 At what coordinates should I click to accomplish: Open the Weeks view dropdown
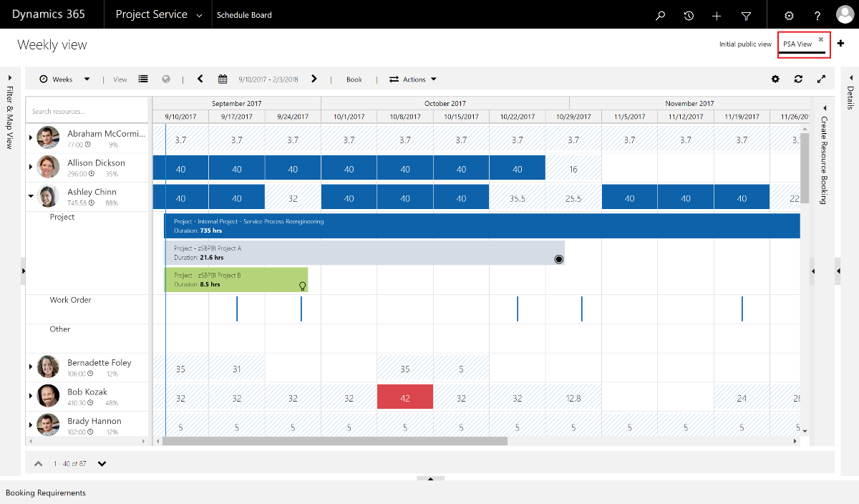coord(64,79)
